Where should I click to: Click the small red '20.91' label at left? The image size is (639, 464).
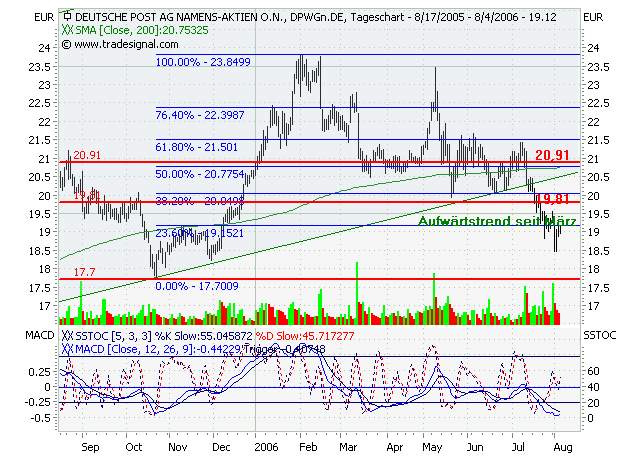(87, 155)
